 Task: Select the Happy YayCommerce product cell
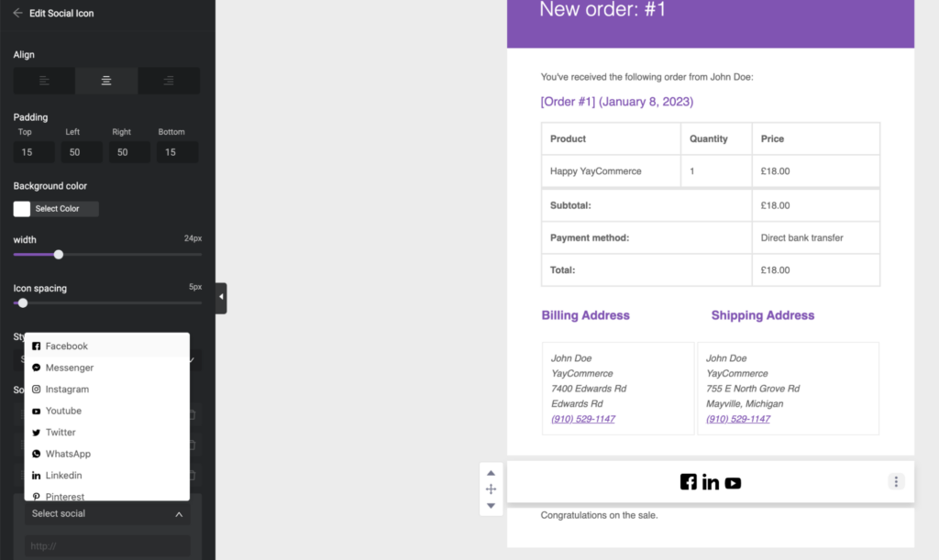pyautogui.click(x=611, y=171)
